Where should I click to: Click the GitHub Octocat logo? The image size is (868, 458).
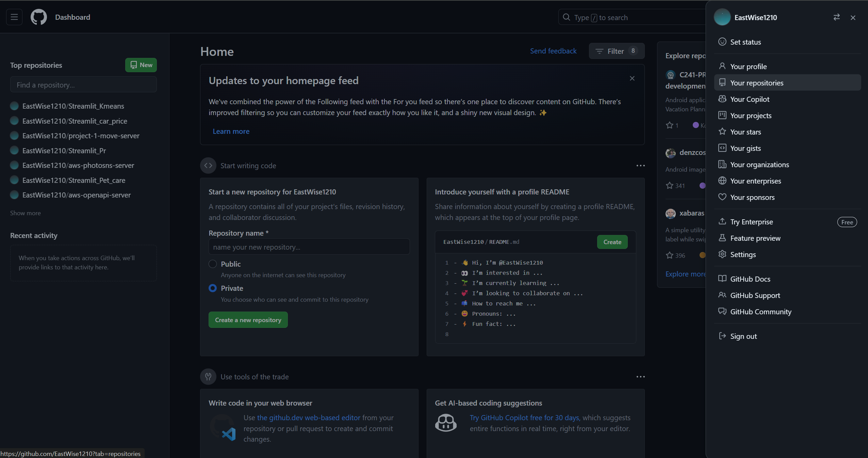39,17
